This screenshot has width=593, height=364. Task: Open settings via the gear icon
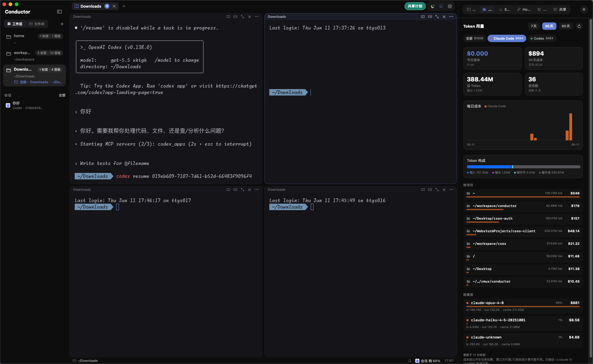pos(450,6)
